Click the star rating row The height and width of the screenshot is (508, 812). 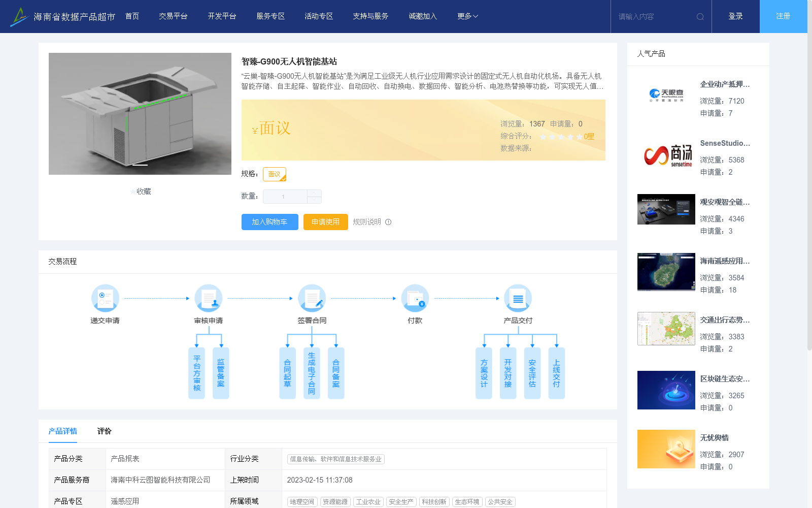(561, 137)
